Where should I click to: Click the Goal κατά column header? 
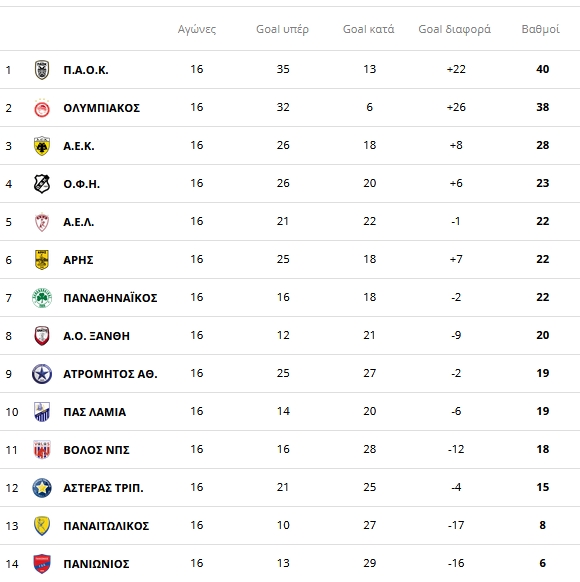pos(368,29)
